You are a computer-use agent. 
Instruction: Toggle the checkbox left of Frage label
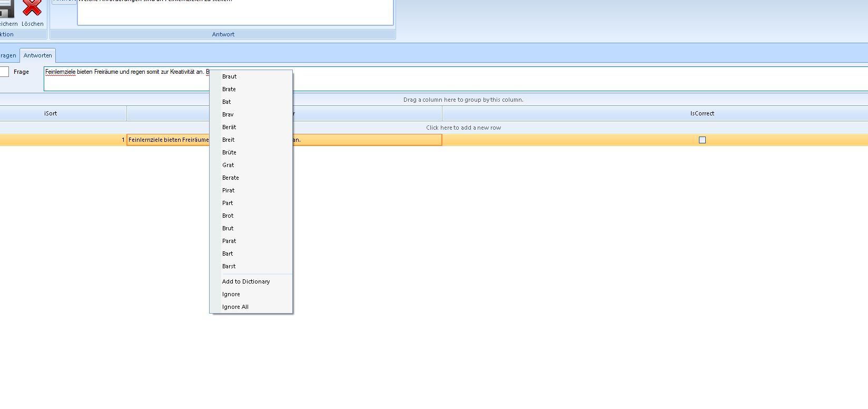click(4, 72)
